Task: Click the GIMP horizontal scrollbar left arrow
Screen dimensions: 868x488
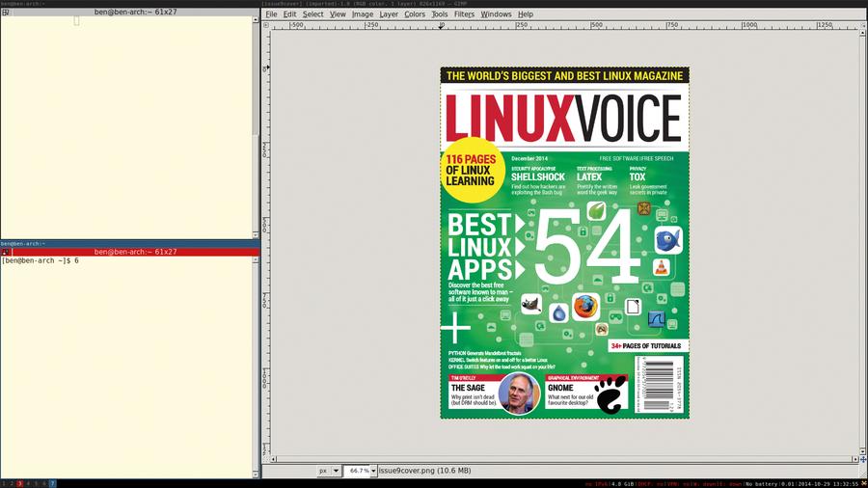Action: [x=273, y=459]
